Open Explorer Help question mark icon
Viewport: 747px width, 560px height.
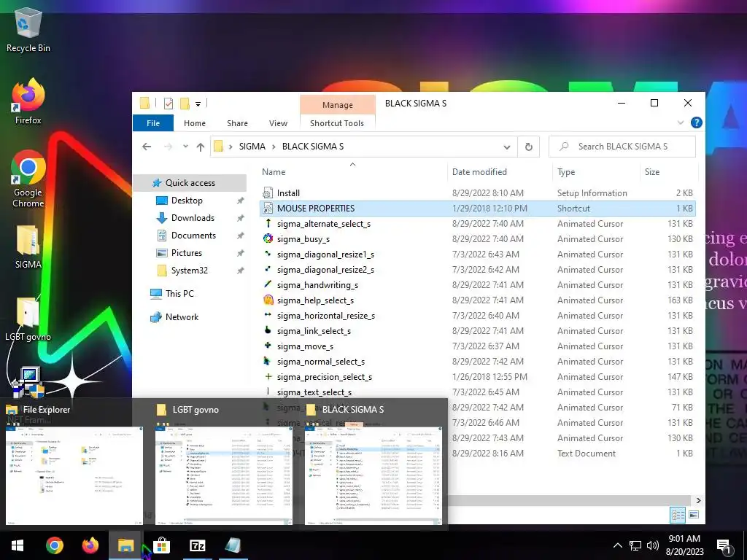pos(696,122)
